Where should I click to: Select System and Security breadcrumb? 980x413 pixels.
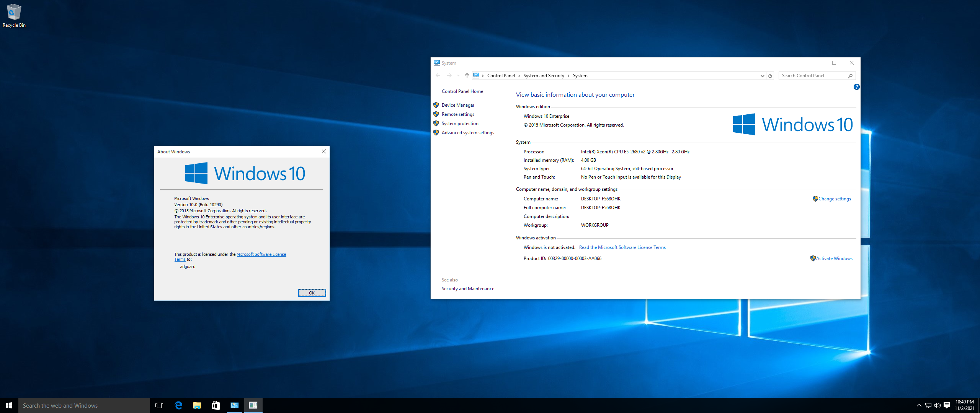pos(544,76)
